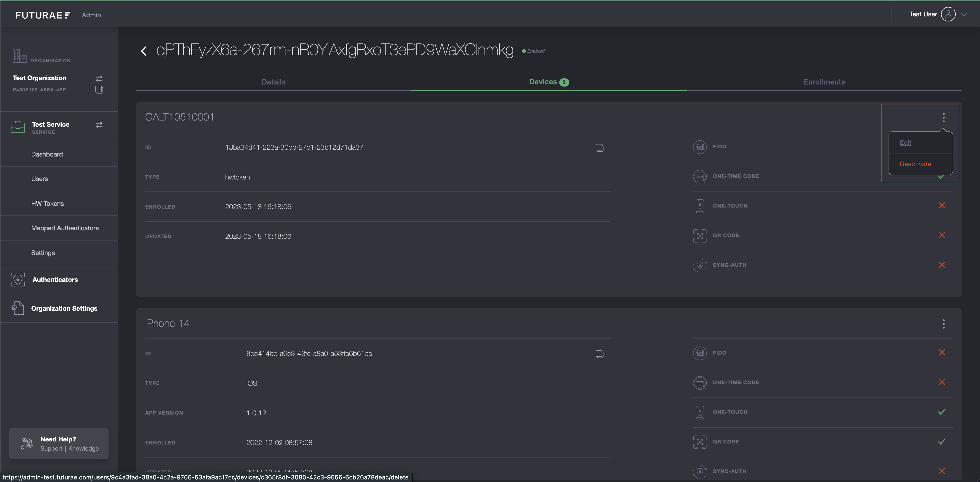
Task: Open Users in sidebar
Action: 40,179
